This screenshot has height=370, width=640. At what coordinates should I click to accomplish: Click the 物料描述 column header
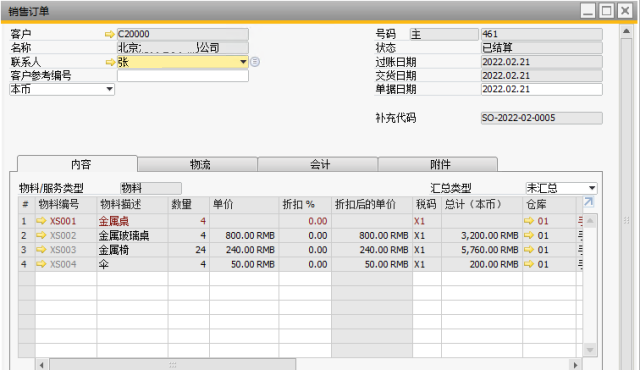133,204
